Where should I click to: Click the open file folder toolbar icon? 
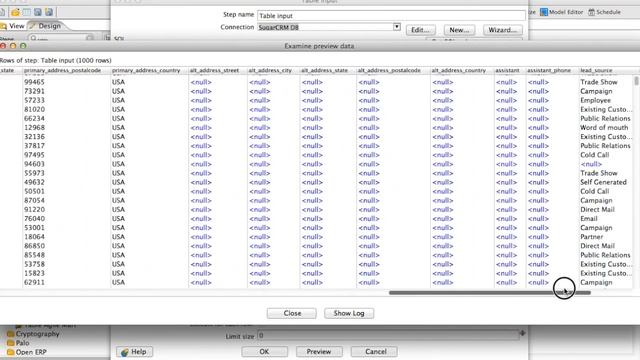click(16, 12)
